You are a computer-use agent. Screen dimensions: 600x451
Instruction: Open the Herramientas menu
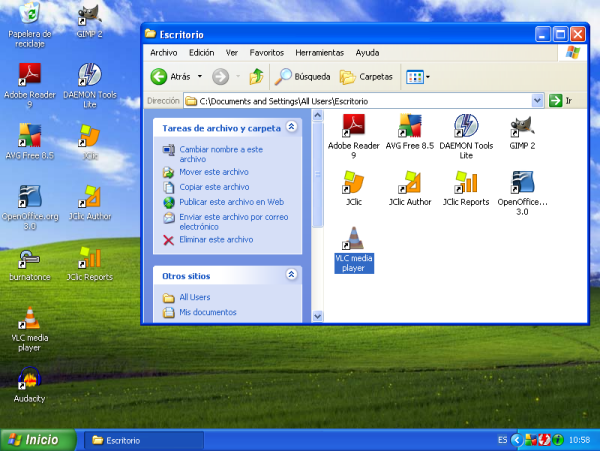[319, 52]
